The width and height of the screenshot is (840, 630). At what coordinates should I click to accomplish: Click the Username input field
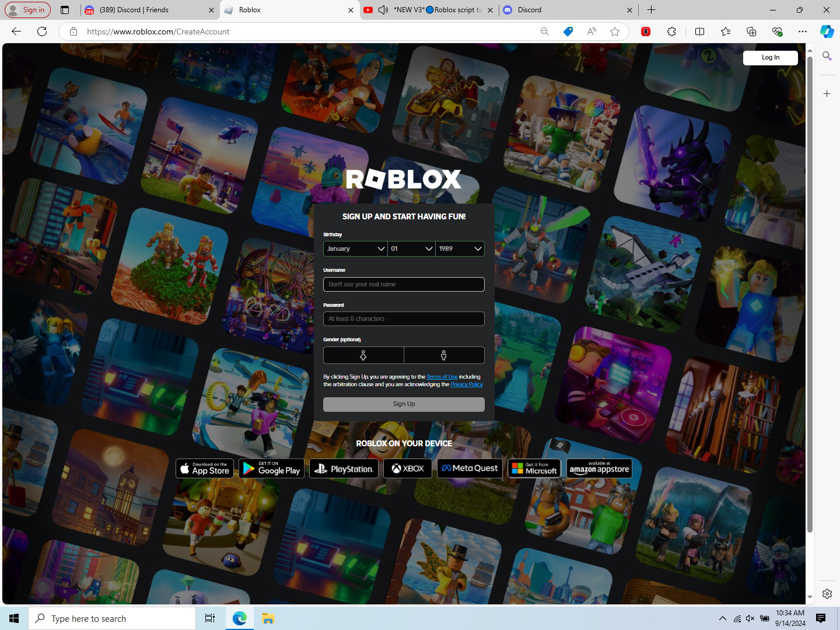(404, 284)
